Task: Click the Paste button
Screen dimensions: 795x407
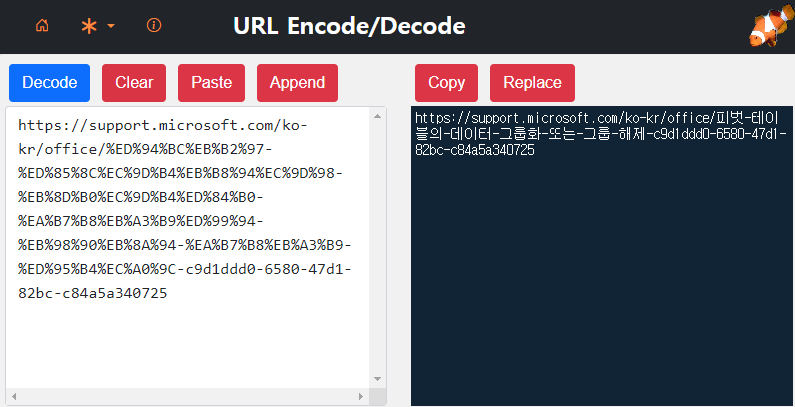Action: pos(211,83)
